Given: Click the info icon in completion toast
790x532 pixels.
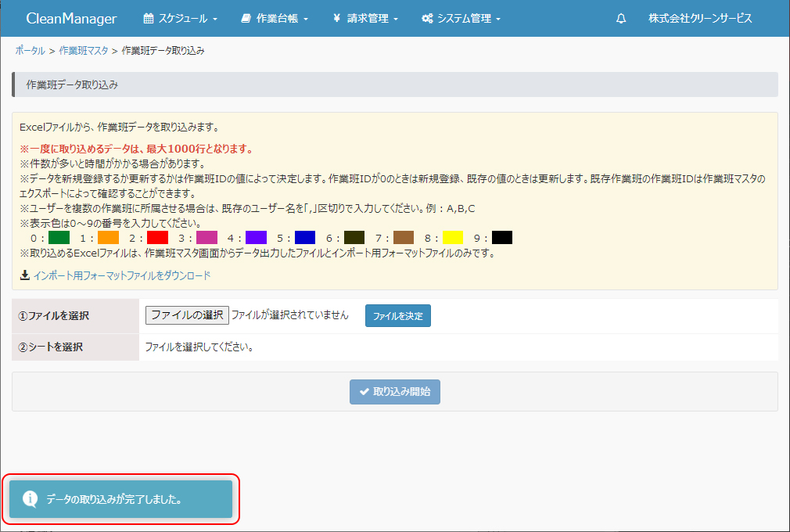Looking at the screenshot, I should click(x=30, y=499).
